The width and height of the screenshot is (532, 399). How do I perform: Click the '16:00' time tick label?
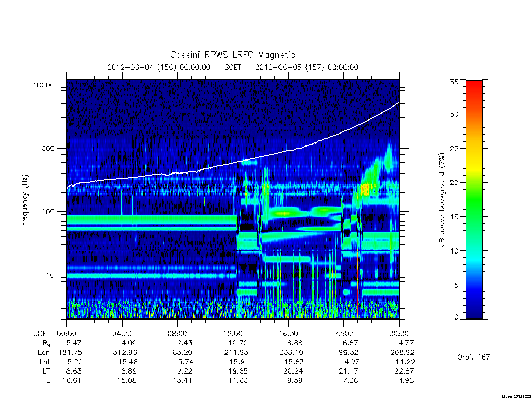(x=288, y=334)
